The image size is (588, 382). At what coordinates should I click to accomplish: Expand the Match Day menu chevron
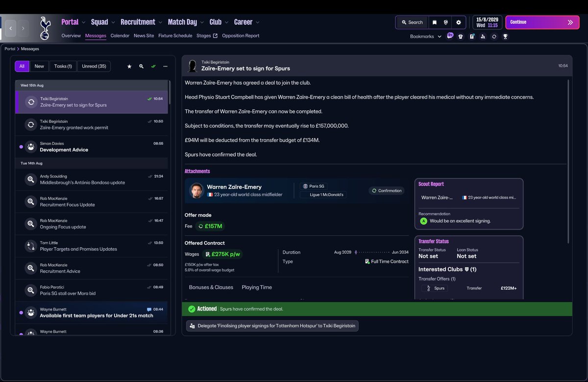tap(202, 22)
